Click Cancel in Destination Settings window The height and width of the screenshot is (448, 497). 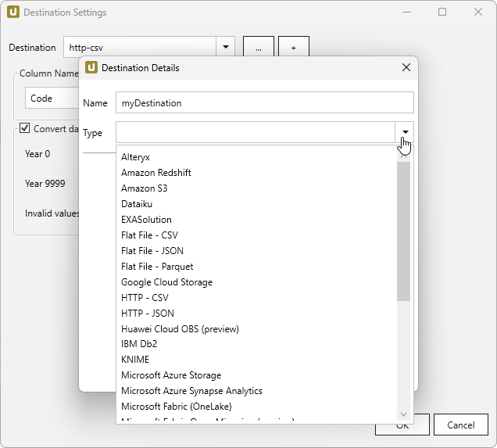pos(460,425)
